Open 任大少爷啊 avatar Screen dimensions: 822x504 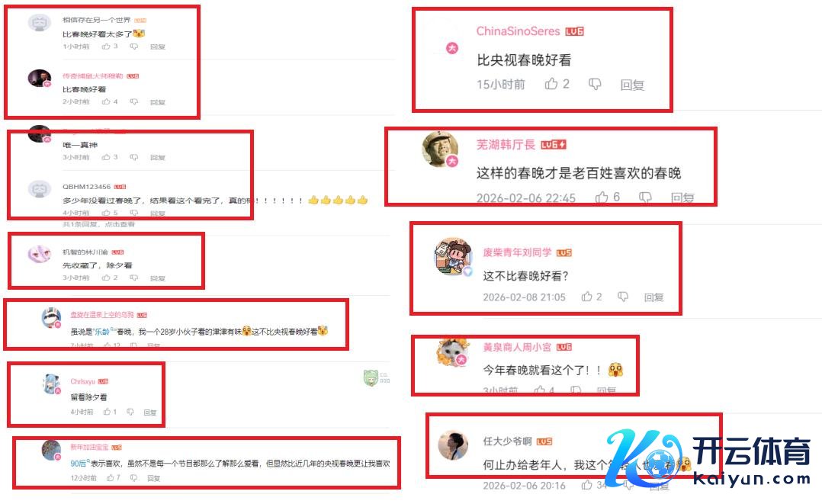tap(453, 445)
